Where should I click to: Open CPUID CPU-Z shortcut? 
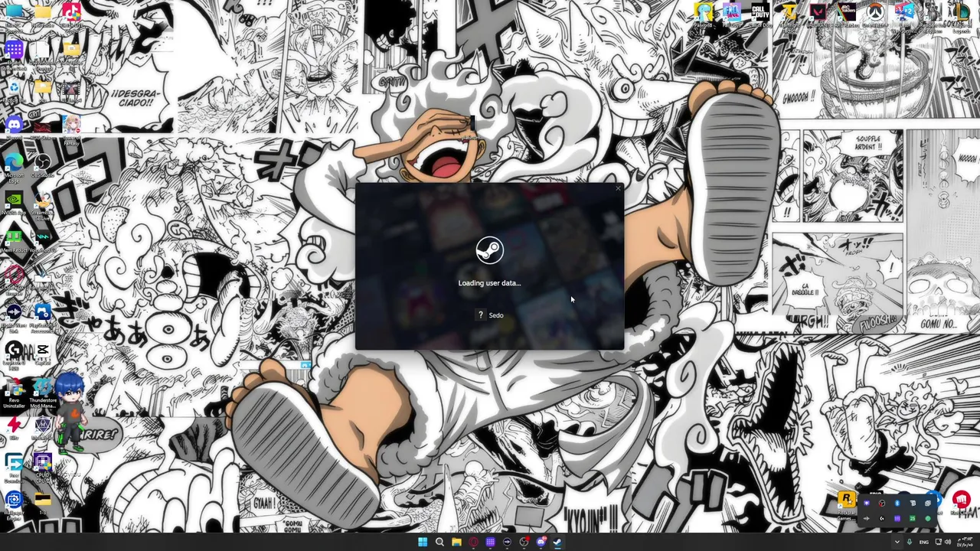[43, 467]
